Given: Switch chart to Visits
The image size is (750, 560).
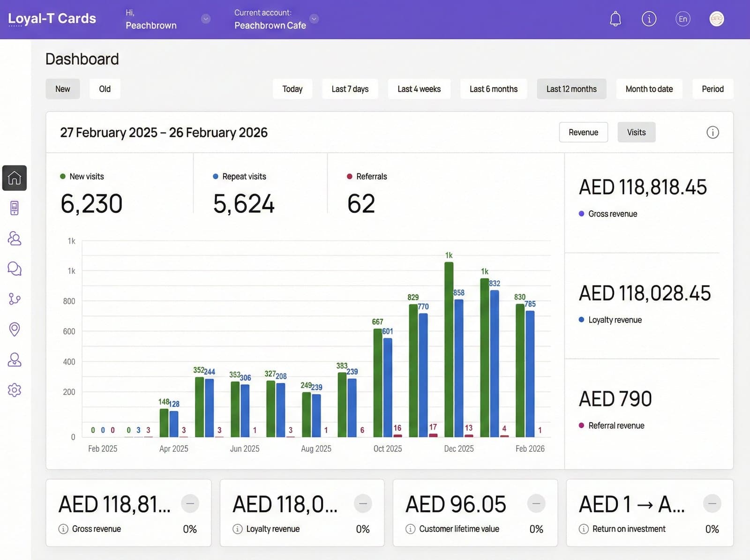Looking at the screenshot, I should tap(637, 132).
